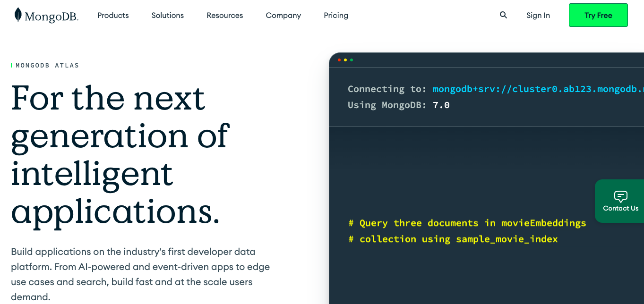
Task: Click the MONGODB ATLAS label above the headline
Action: [47, 66]
